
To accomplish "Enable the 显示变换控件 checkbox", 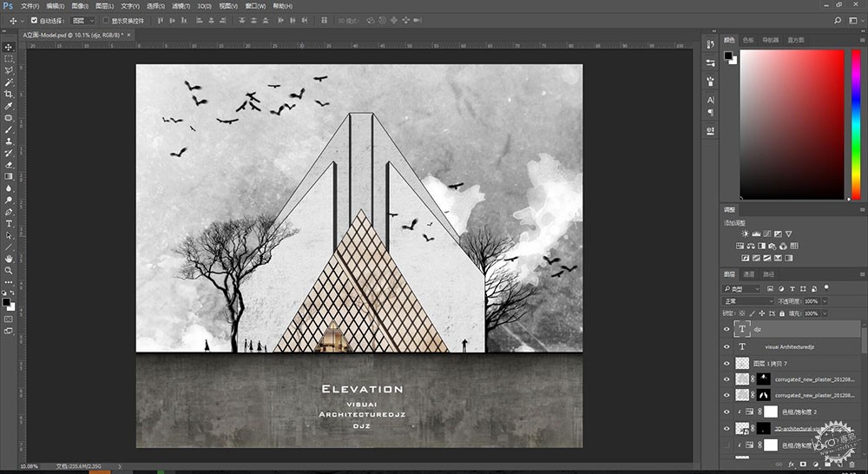I will [x=106, y=21].
